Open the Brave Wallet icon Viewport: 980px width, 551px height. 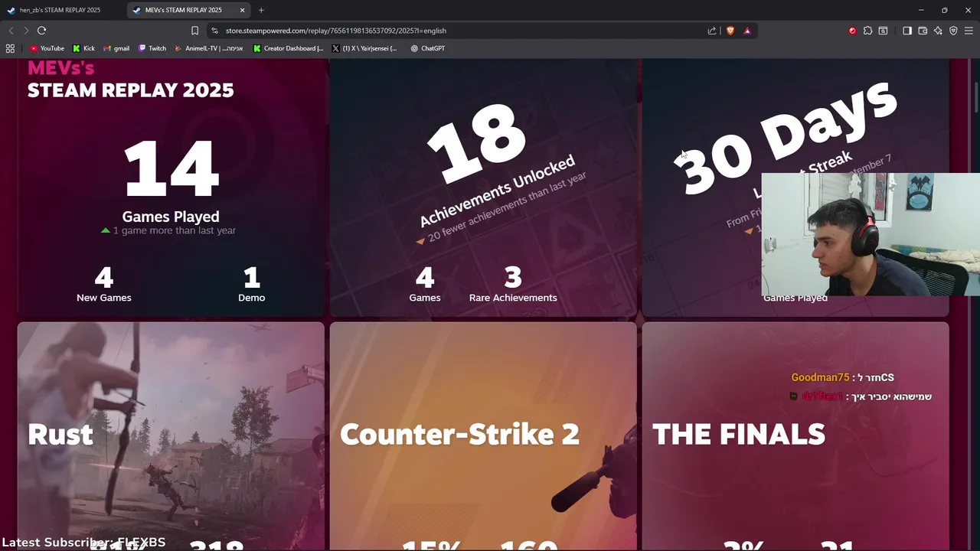pos(923,31)
